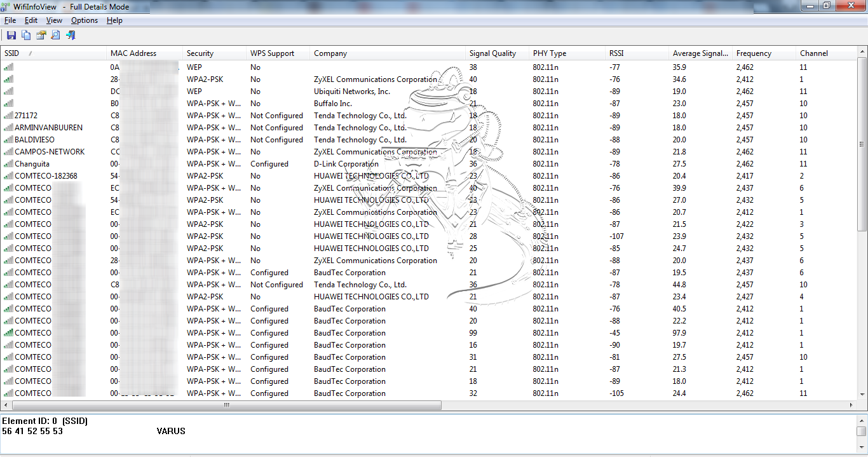Image resolution: width=868 pixels, height=457 pixels.
Task: Sort by the RSSI column header
Action: pos(637,53)
